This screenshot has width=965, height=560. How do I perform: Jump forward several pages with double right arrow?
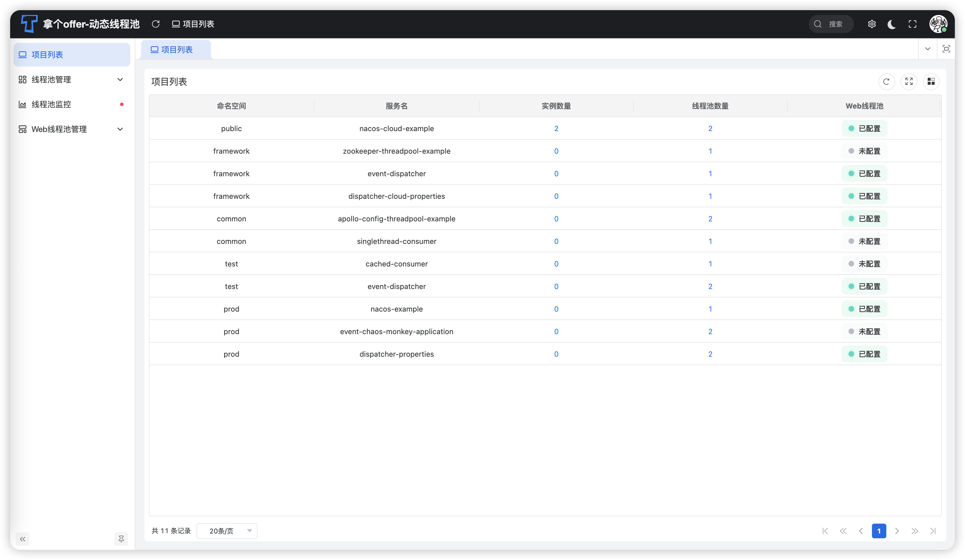click(x=915, y=531)
